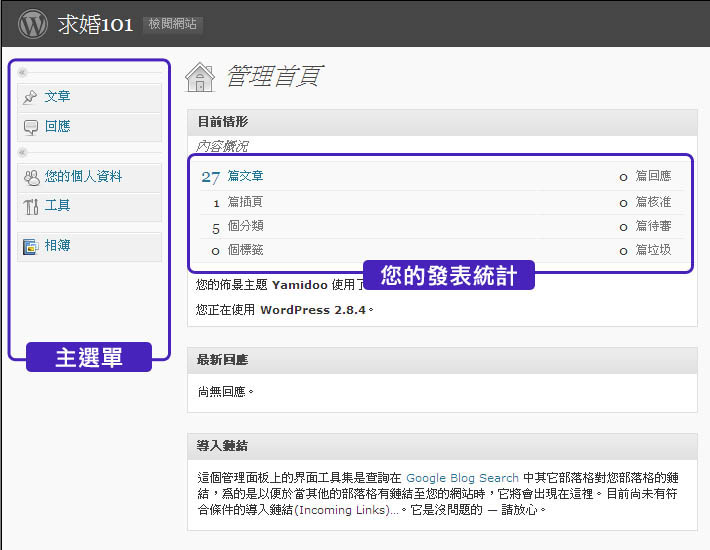Open the 個分類 categories link
Image resolution: width=710 pixels, height=550 pixels.
pos(245,226)
